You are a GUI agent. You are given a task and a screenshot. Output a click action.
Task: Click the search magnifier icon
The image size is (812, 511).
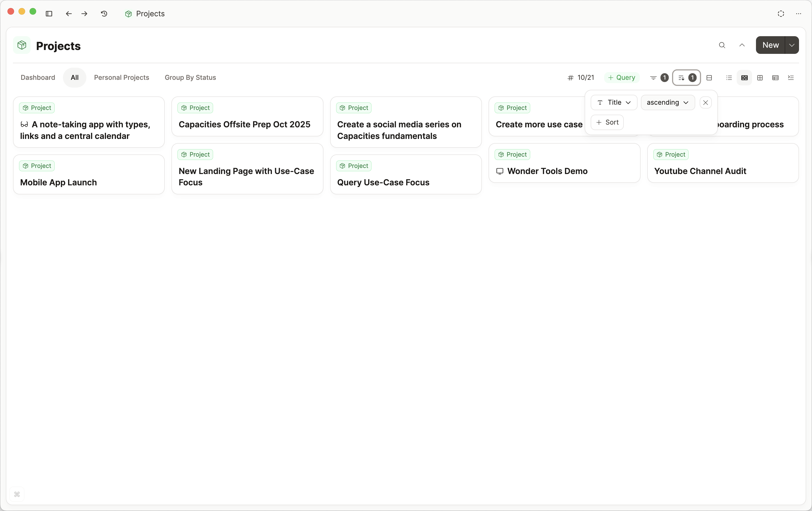(x=722, y=45)
